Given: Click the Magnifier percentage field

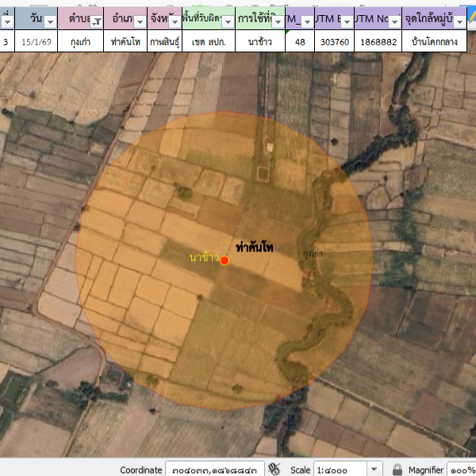Looking at the screenshot, I should pos(462,470).
